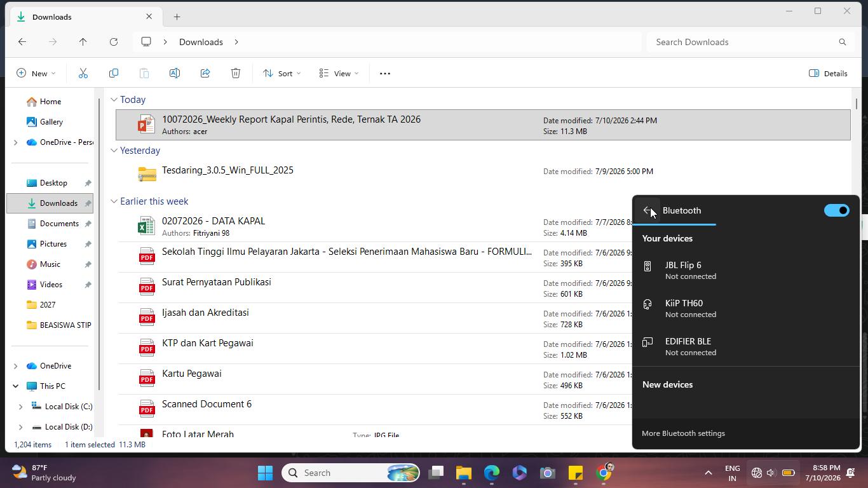Collapse the Yesterday group
Image resolution: width=868 pixels, height=488 pixels.
[114, 151]
